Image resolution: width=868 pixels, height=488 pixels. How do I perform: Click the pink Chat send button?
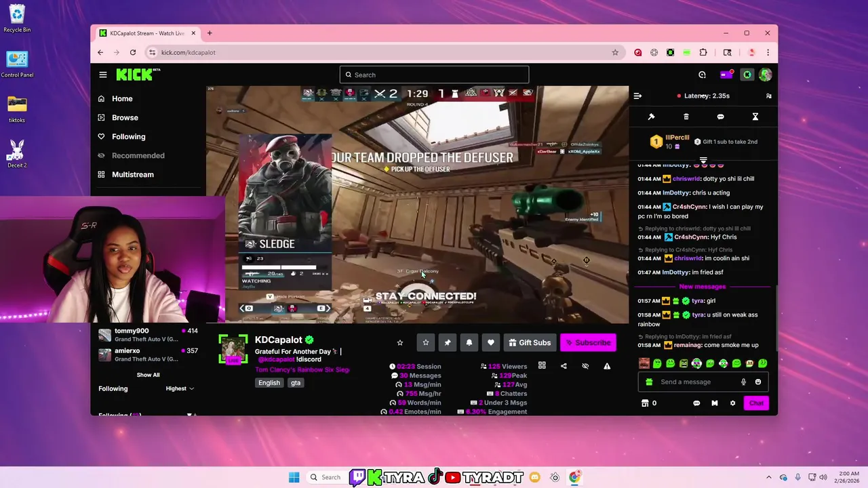(x=756, y=403)
